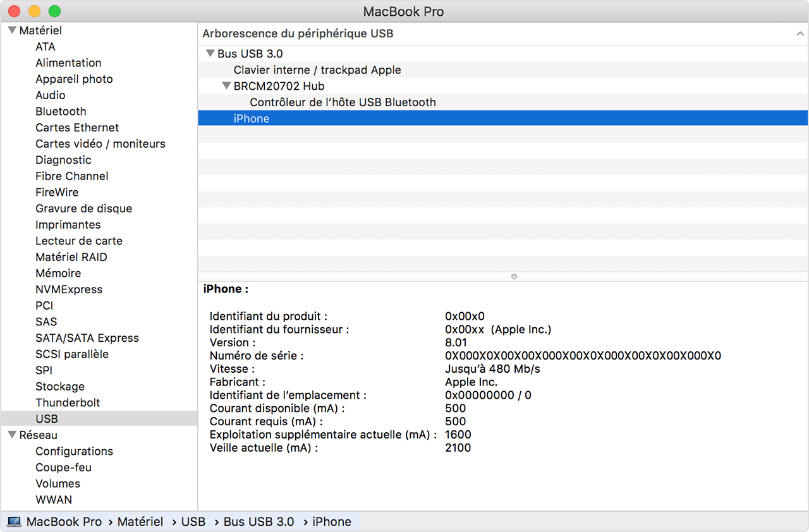Click the MacBook Pro laptop icon in path bar

pyautogui.click(x=14, y=522)
